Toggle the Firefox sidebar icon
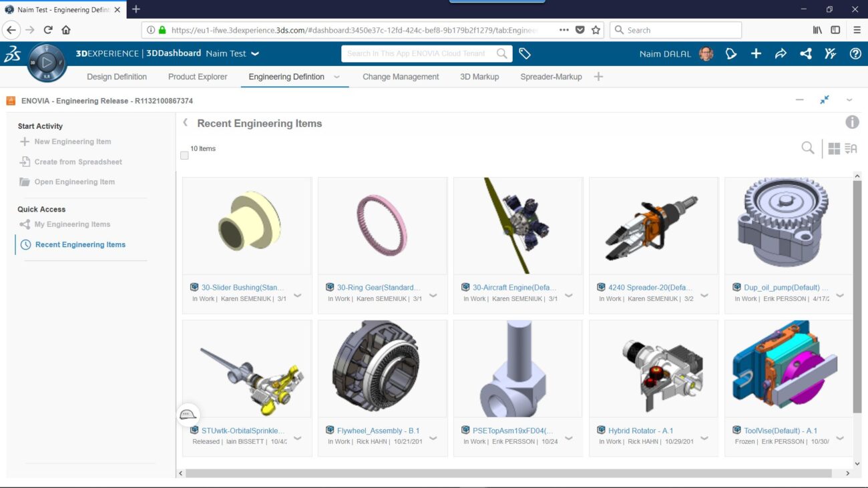 835,30
